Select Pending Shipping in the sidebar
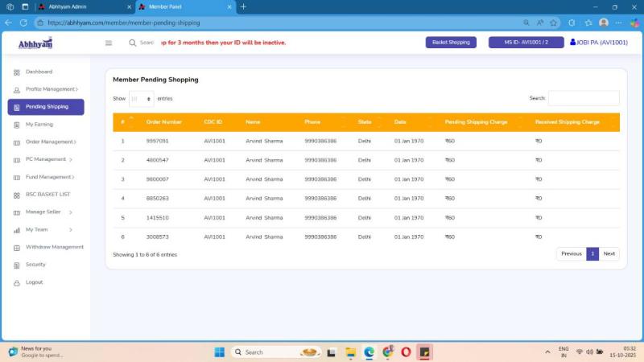Viewport: 644px width, 362px height. tap(46, 106)
